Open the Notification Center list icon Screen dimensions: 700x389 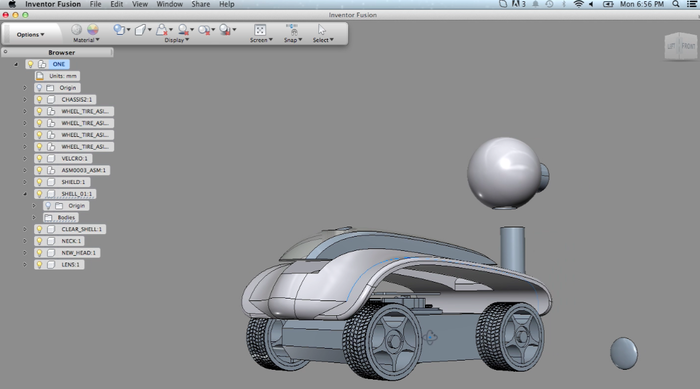(x=692, y=4)
